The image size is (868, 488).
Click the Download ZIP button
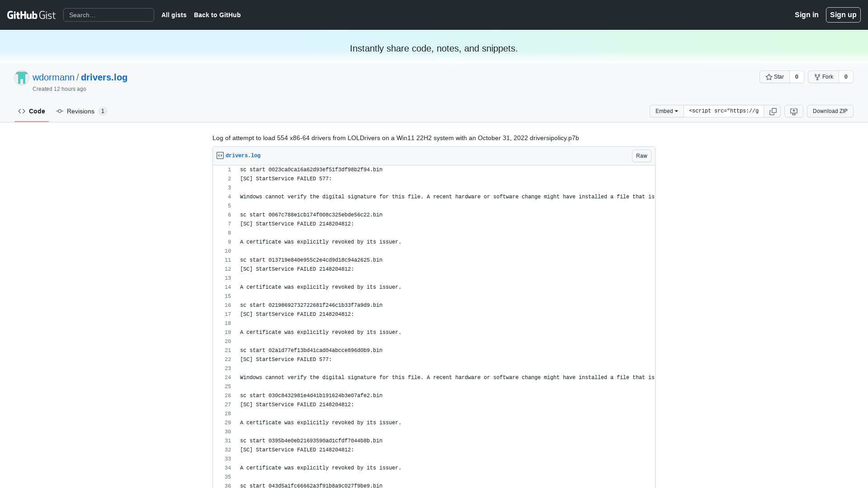click(829, 111)
